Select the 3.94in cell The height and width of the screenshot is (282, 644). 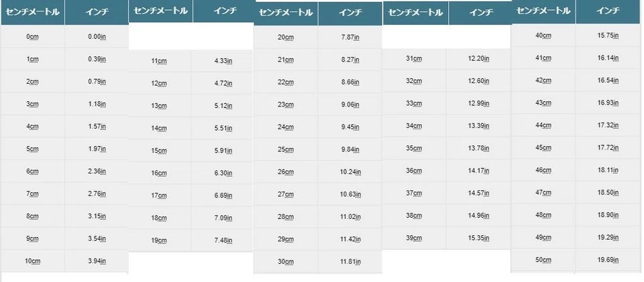(97, 261)
